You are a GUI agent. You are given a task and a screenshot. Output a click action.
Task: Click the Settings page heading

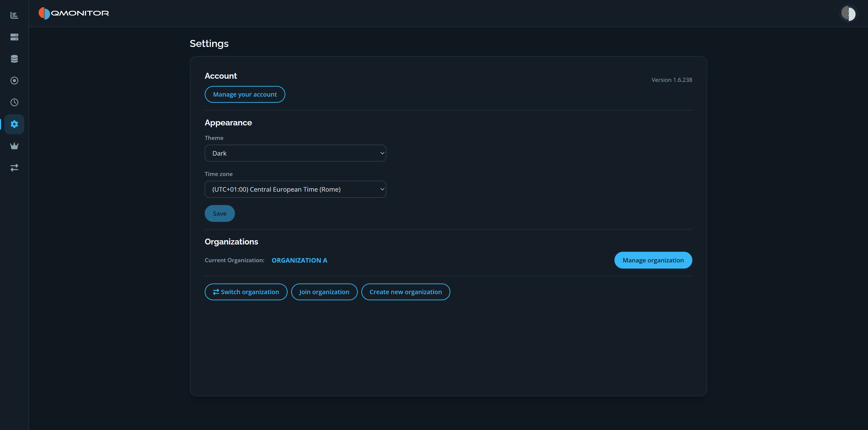pos(209,44)
